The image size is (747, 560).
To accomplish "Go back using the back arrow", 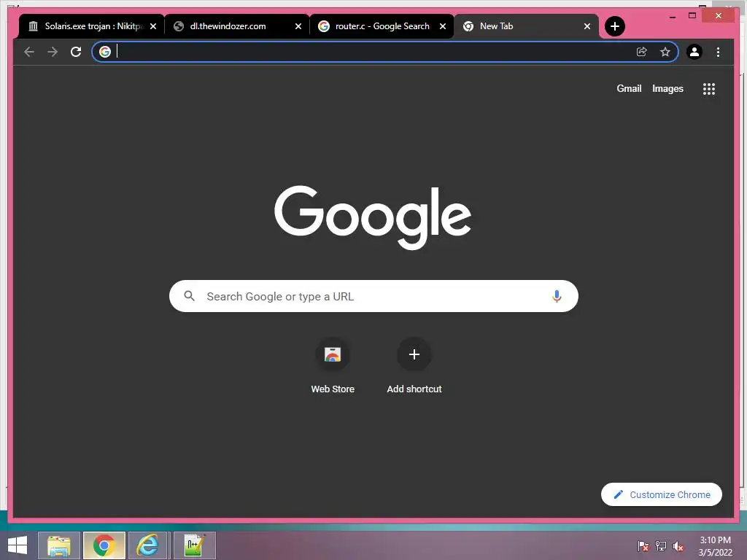I will 29,52.
